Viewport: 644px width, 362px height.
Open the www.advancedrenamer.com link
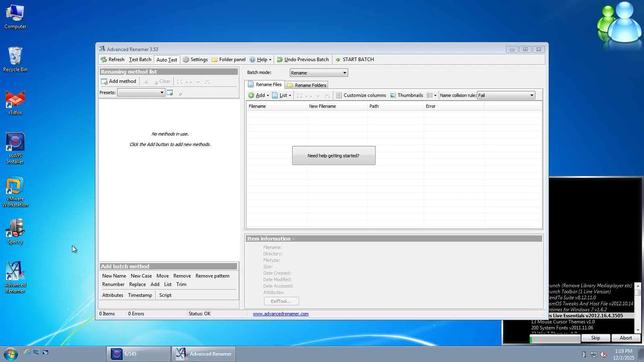point(281,314)
